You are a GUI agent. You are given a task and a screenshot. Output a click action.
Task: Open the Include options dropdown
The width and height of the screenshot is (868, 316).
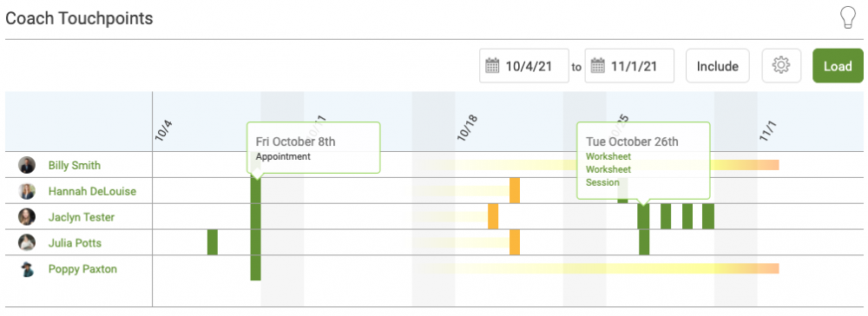(718, 66)
